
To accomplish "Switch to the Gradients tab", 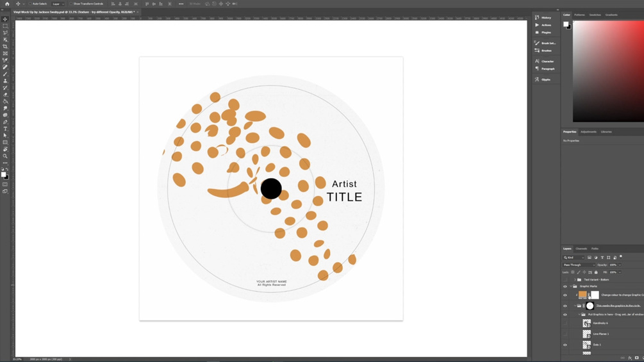I will [611, 15].
